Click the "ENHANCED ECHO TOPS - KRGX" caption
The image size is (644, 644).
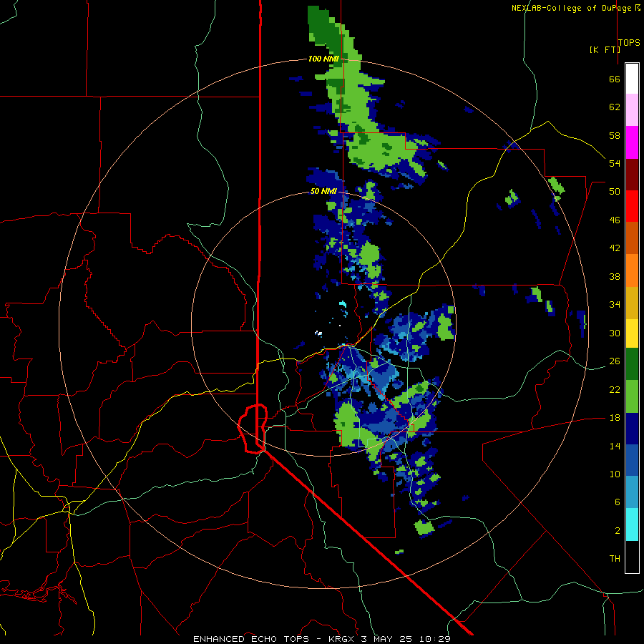[275, 639]
